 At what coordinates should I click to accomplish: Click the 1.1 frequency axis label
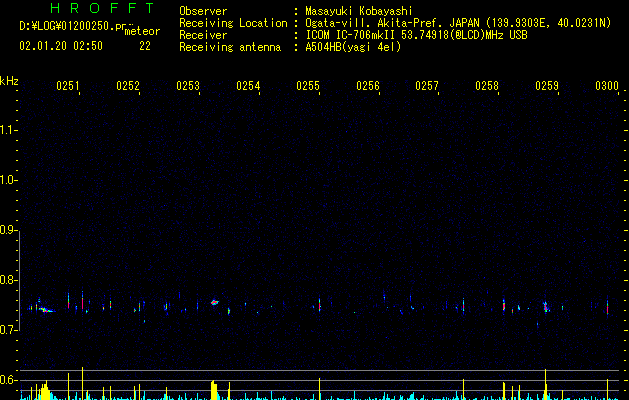9,130
